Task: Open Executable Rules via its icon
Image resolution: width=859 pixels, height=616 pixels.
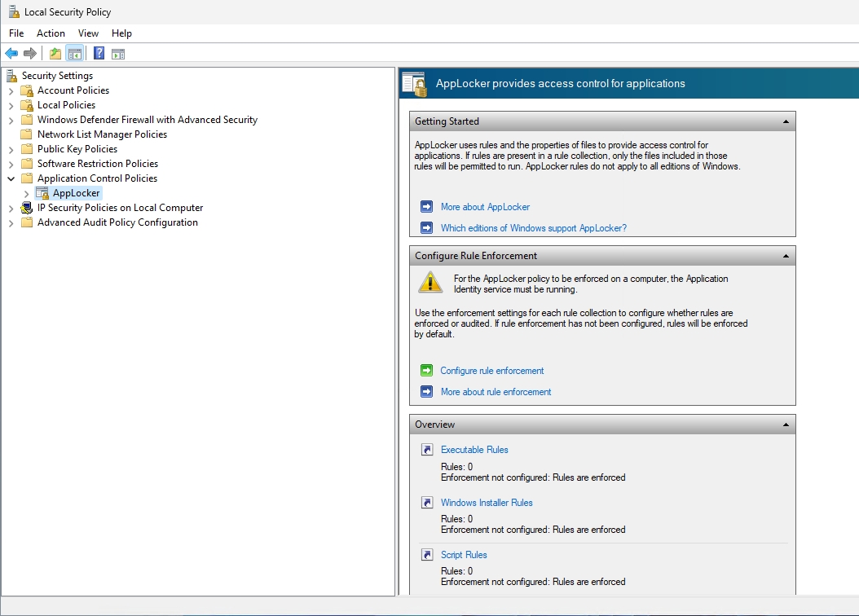Action: (x=427, y=449)
